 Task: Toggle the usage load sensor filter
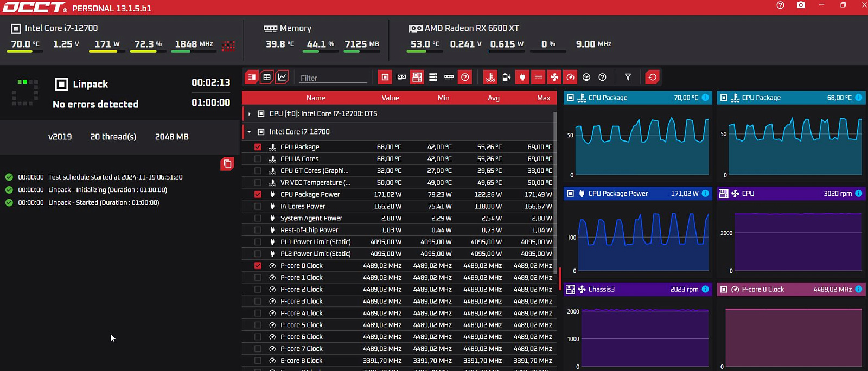coord(586,77)
